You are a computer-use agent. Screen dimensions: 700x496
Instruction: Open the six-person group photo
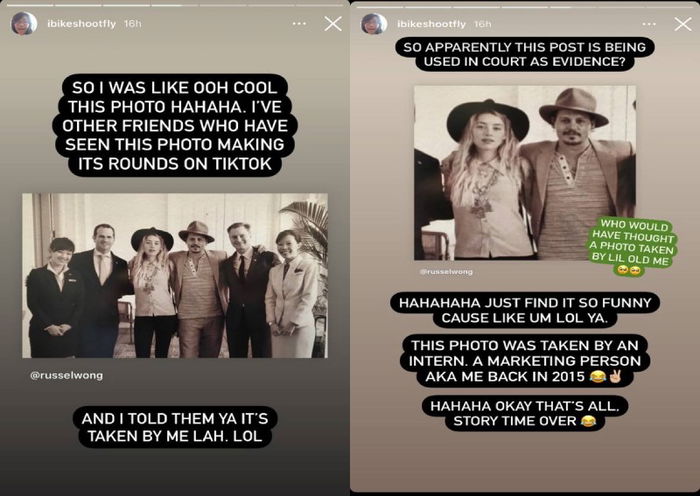(175, 275)
